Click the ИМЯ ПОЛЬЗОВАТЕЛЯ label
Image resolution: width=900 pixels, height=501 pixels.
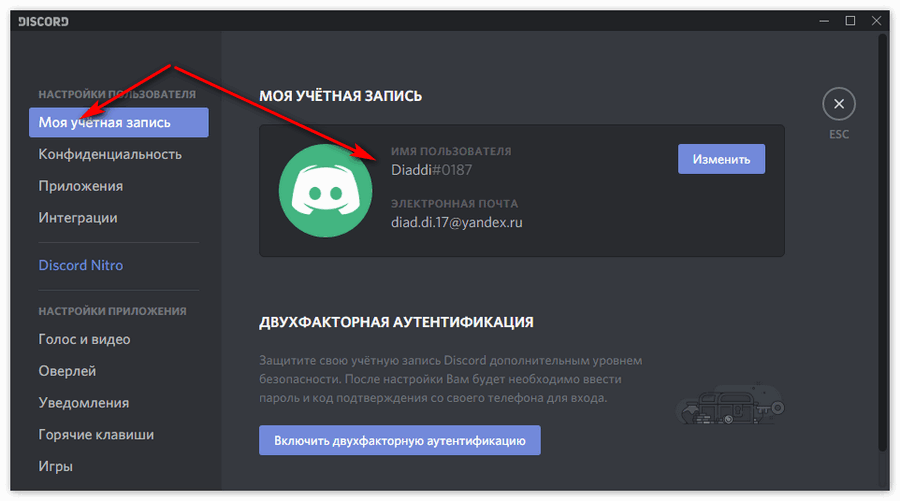pyautogui.click(x=451, y=152)
